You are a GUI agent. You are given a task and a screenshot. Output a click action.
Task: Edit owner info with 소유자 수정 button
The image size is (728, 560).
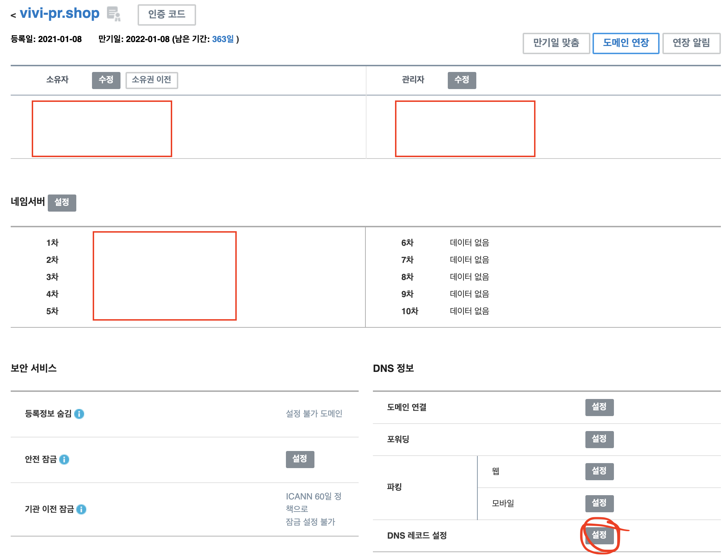point(106,80)
